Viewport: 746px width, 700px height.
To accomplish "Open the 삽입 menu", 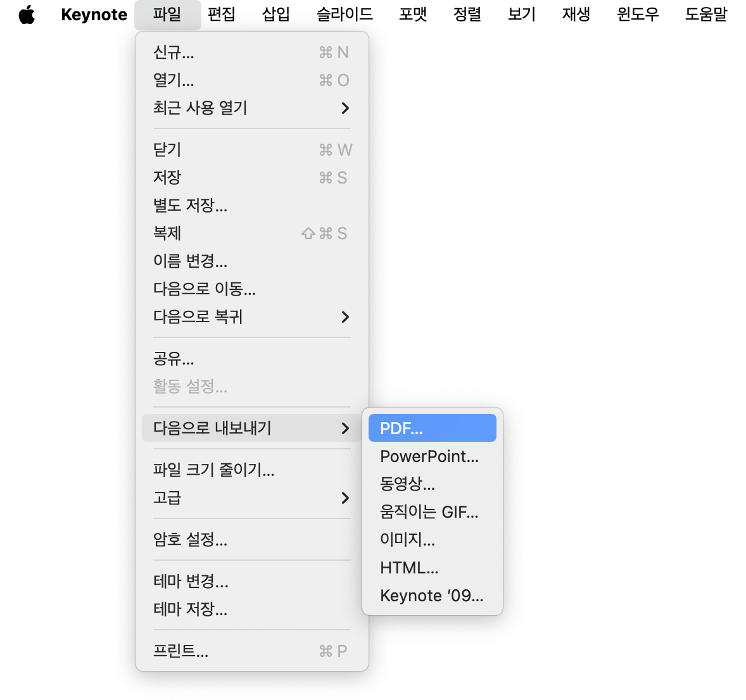I will (x=276, y=15).
